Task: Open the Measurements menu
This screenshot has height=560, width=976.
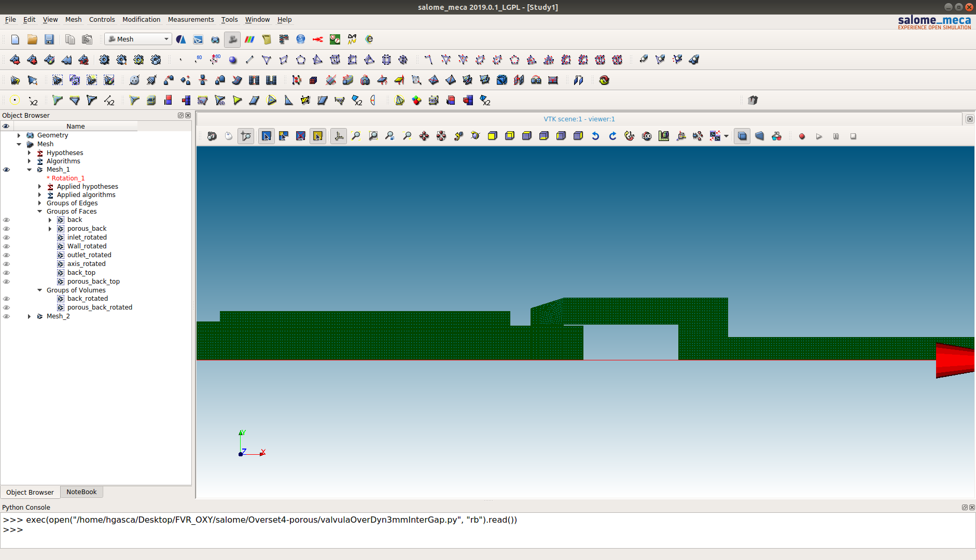Action: tap(191, 20)
